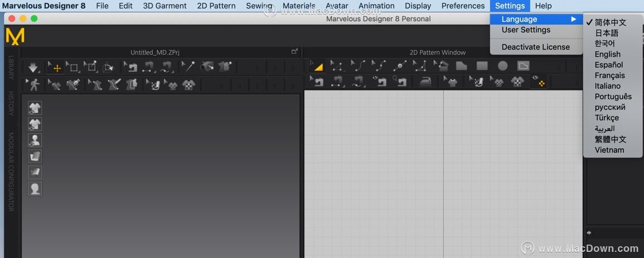Switch language to 日本語
The height and width of the screenshot is (258, 644).
[x=607, y=33]
